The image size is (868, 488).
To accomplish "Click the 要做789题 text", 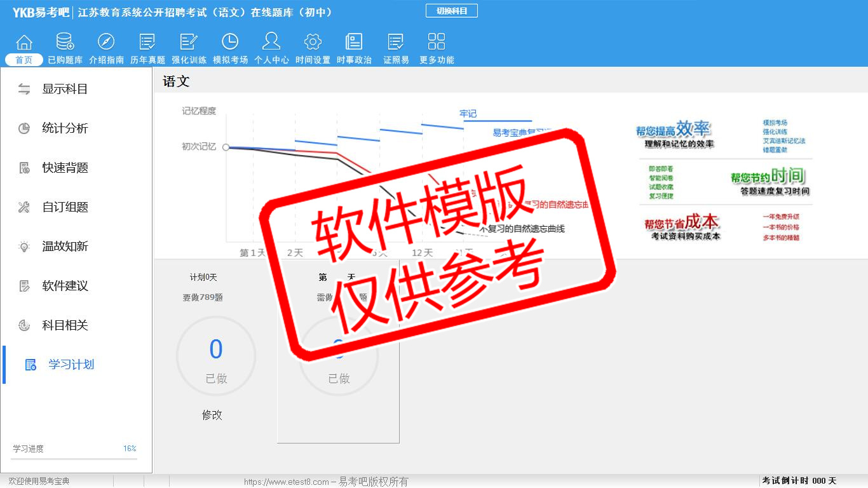I will click(x=203, y=297).
